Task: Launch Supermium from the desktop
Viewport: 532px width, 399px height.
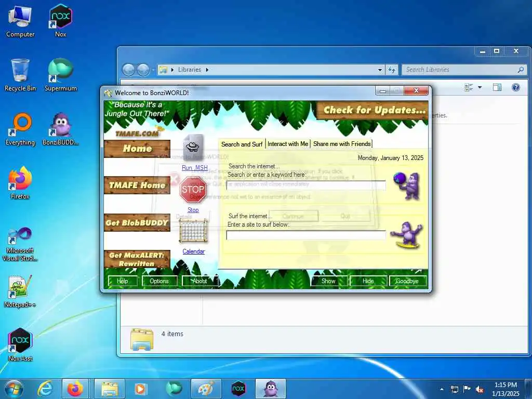Action: (61, 75)
